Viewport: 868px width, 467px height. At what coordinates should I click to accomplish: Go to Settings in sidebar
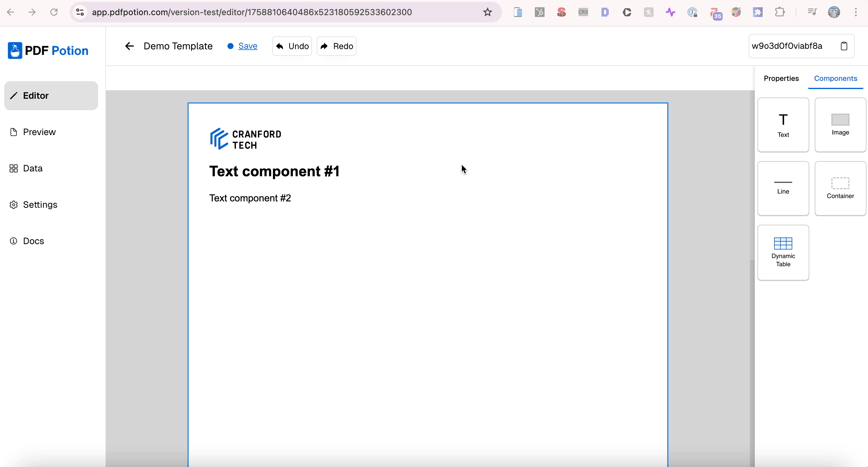pyautogui.click(x=40, y=205)
